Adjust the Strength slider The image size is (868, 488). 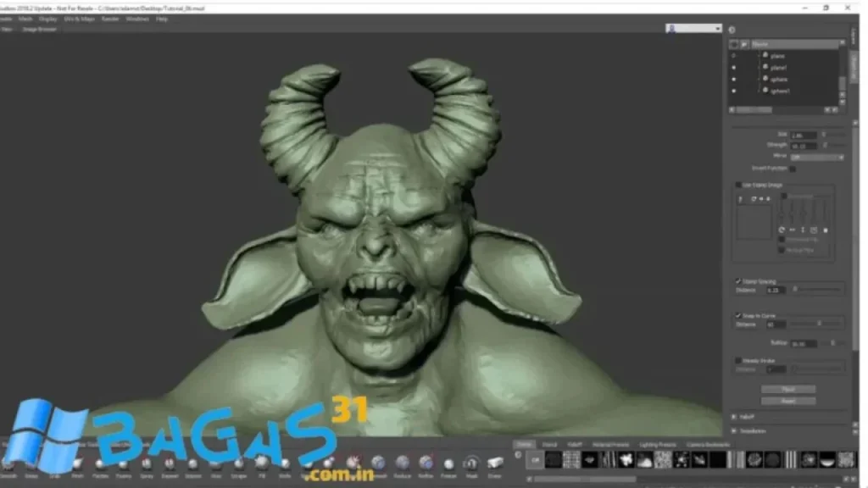(x=833, y=146)
